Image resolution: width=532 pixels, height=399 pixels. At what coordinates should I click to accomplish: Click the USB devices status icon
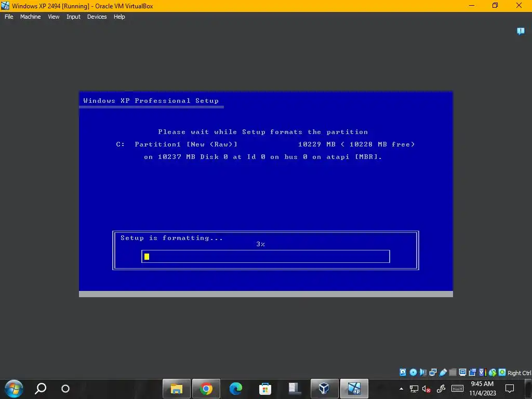(x=443, y=372)
